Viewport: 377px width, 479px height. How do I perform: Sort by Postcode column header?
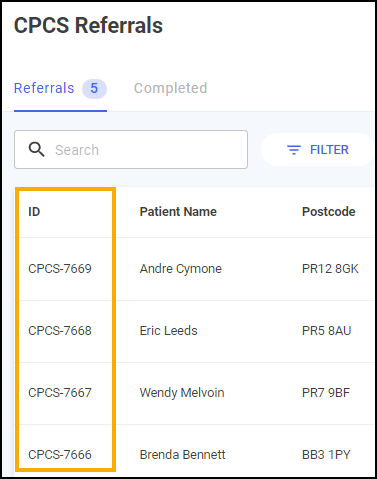(328, 212)
